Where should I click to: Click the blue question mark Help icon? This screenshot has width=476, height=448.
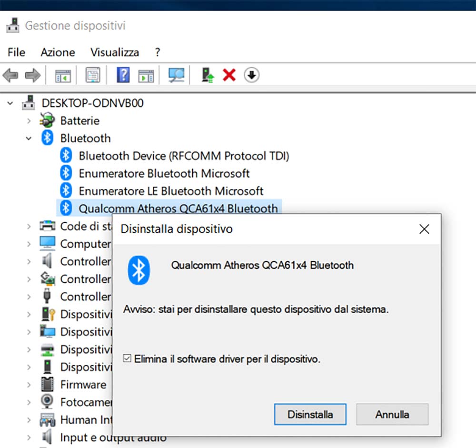click(123, 75)
